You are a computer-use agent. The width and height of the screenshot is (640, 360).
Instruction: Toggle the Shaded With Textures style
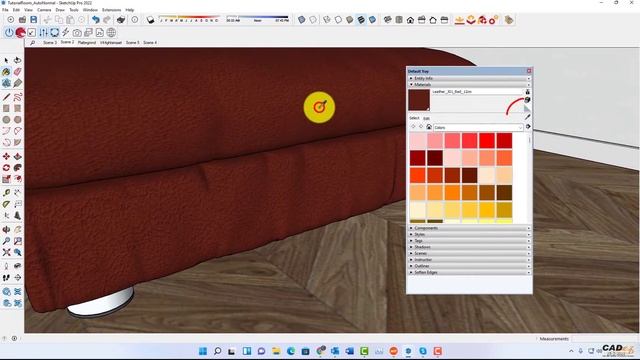361,20
